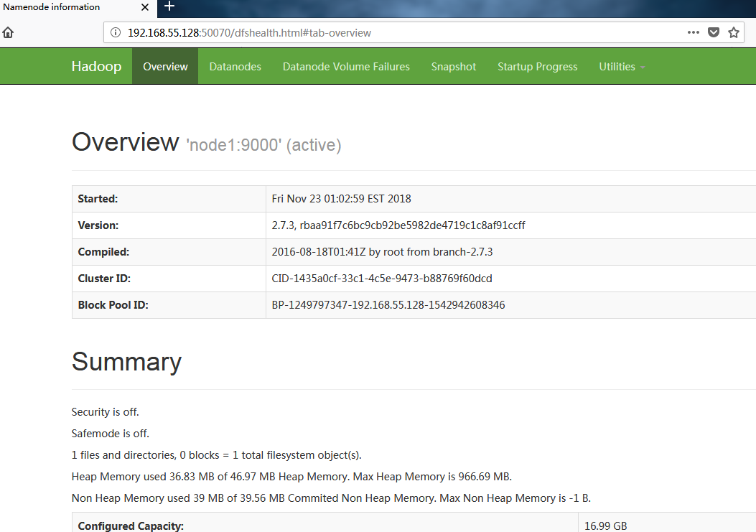Select the Overview tab in navbar
756x532 pixels.
click(165, 67)
